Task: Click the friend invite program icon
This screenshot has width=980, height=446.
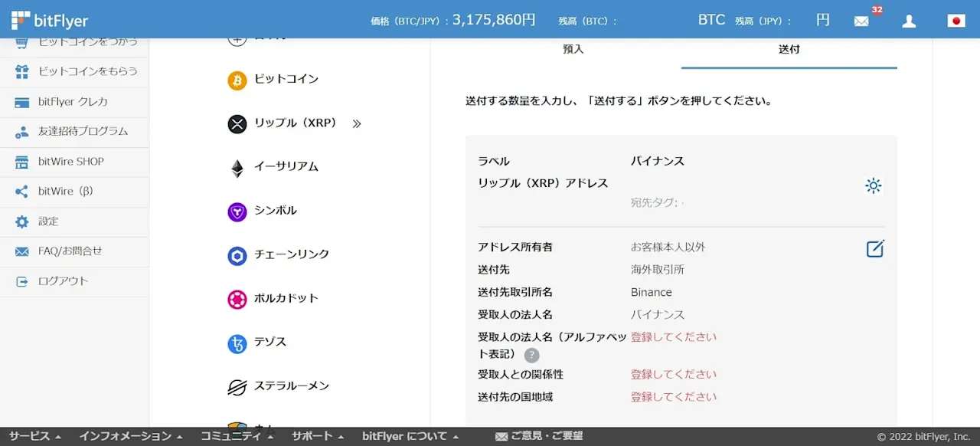Action: (x=22, y=132)
